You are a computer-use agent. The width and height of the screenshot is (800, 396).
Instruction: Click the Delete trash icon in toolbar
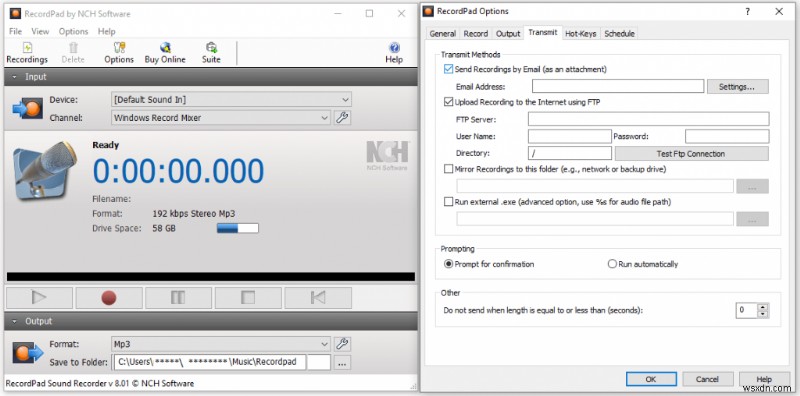coord(73,53)
